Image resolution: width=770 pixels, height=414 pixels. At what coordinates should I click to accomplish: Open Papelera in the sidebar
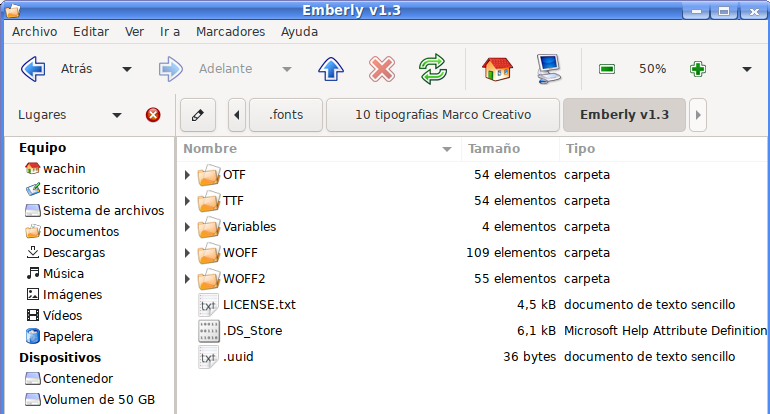tap(59, 337)
